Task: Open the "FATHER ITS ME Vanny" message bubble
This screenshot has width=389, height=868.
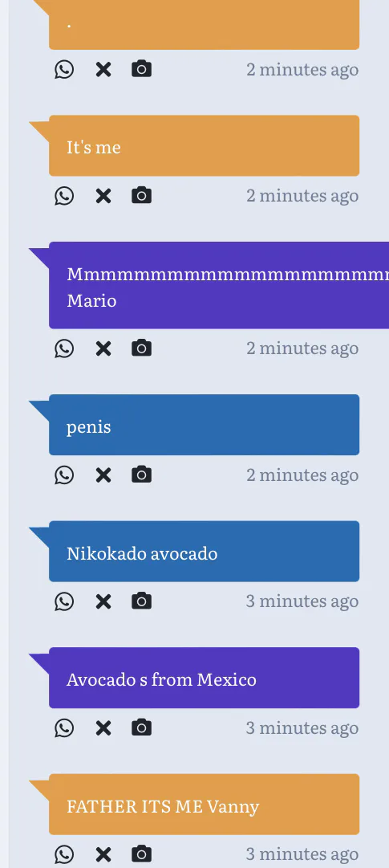Action: [205, 805]
